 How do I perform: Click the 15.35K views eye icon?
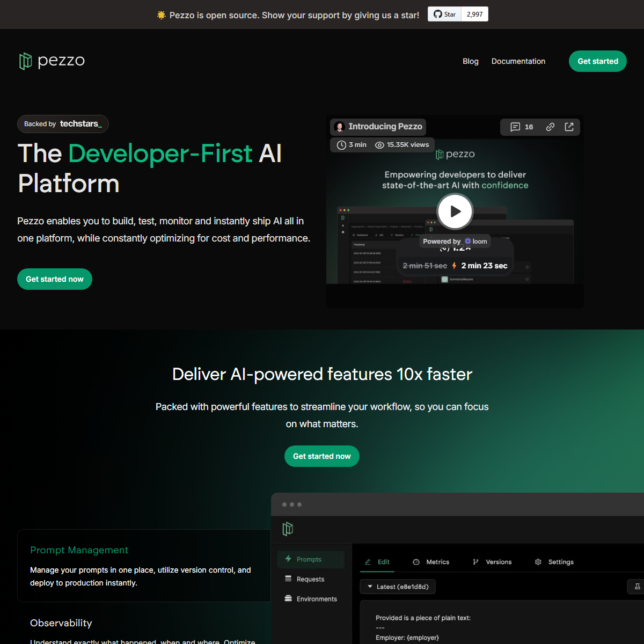[379, 145]
